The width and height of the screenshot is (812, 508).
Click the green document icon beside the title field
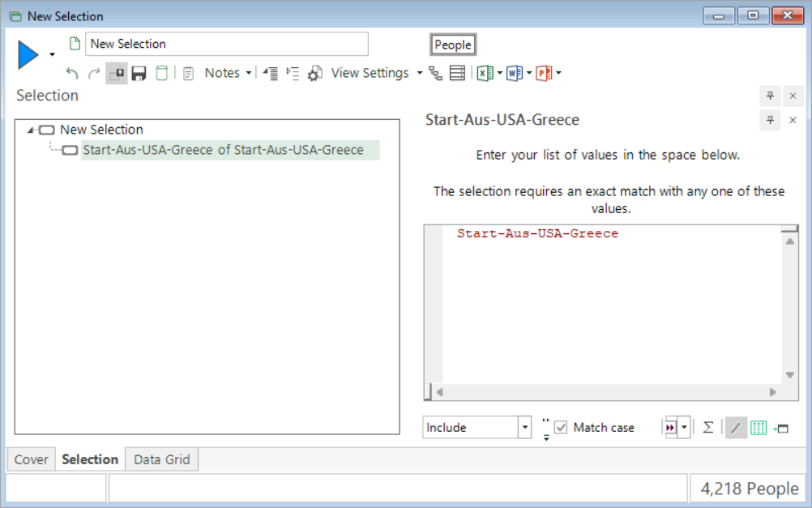coord(75,44)
